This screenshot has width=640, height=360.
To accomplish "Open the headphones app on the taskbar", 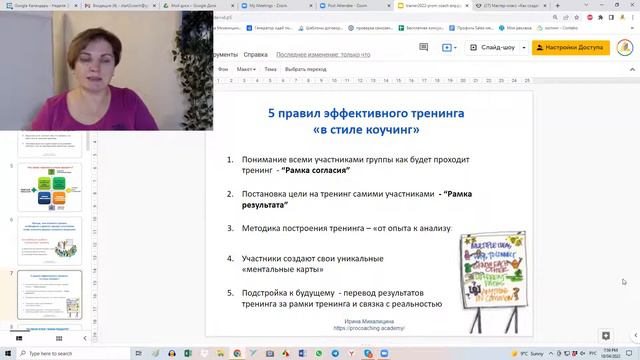I will point(171,353).
